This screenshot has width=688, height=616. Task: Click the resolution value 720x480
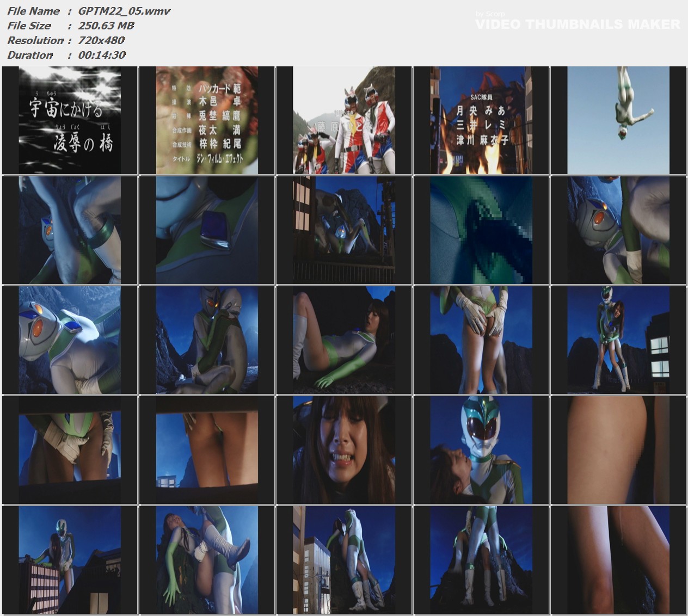(x=101, y=40)
